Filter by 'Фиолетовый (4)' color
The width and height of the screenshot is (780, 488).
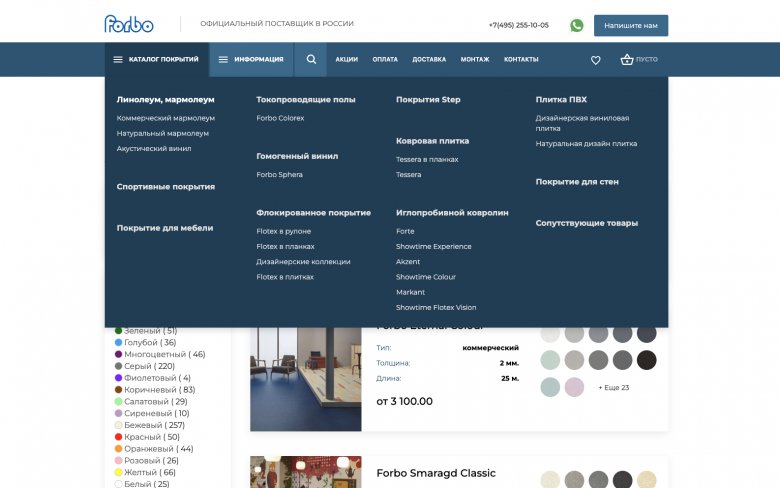(x=153, y=378)
